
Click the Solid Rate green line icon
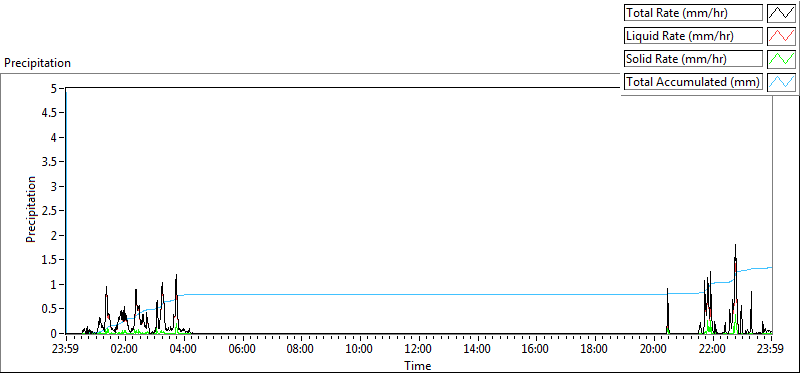pyautogui.click(x=782, y=59)
